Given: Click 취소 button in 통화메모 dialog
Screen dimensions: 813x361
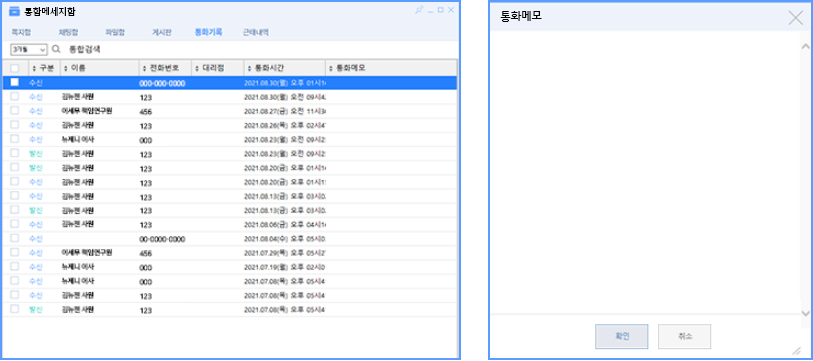Looking at the screenshot, I should point(684,337).
